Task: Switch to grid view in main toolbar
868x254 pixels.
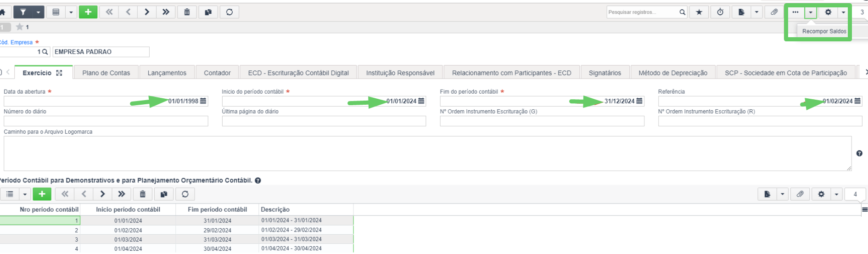Action: click(x=56, y=12)
